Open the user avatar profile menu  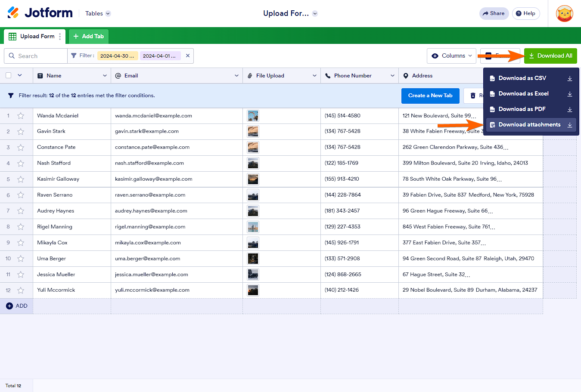564,13
